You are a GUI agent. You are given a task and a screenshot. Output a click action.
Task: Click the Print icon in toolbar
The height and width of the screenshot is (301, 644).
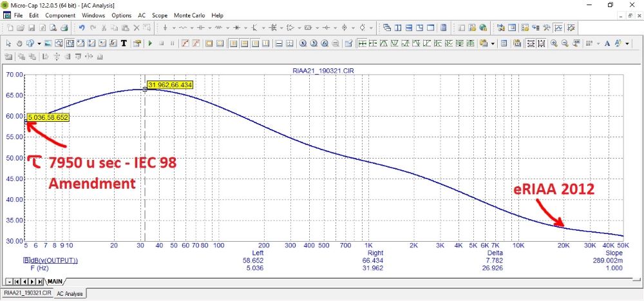point(64,28)
